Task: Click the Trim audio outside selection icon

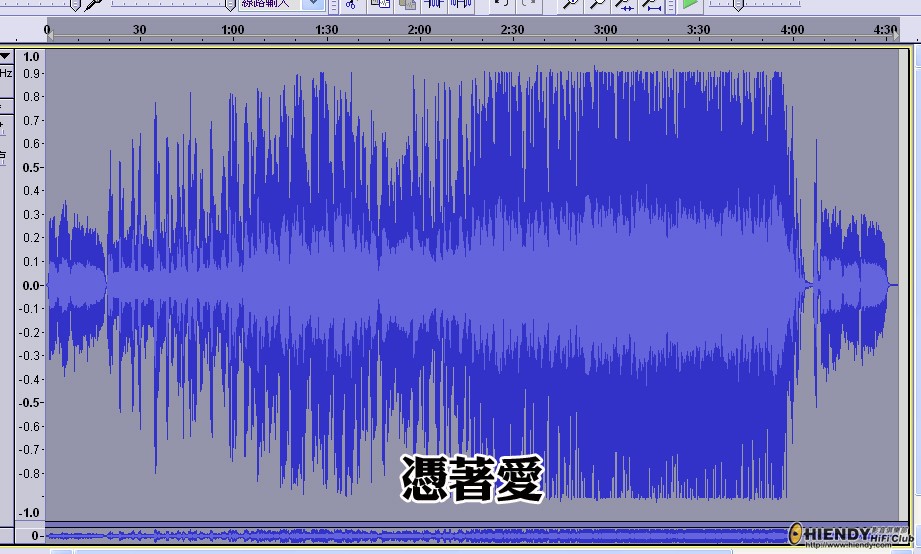Action: click(x=434, y=4)
